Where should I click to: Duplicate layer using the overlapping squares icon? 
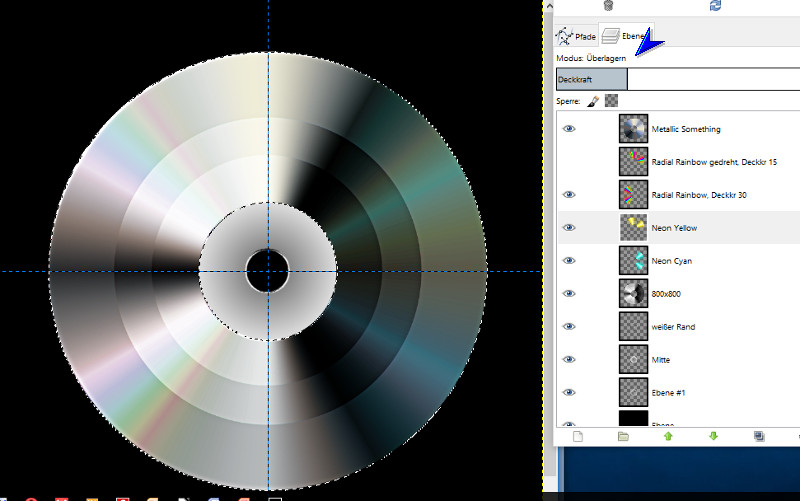coord(759,436)
